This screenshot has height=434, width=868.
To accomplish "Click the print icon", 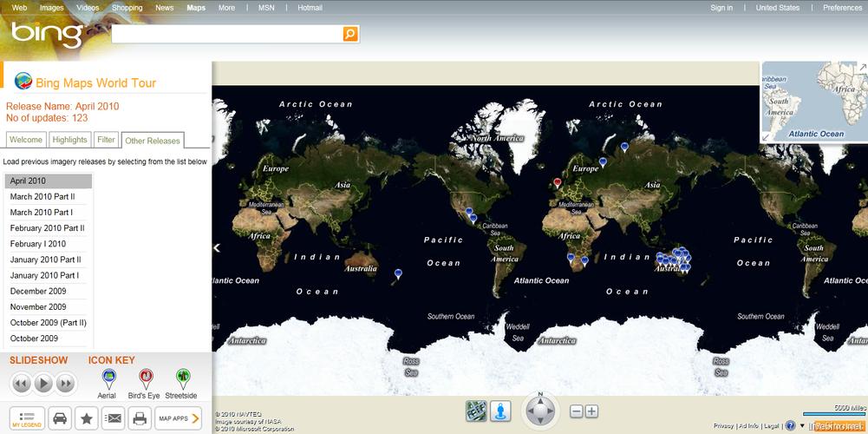I will pyautogui.click(x=140, y=418).
